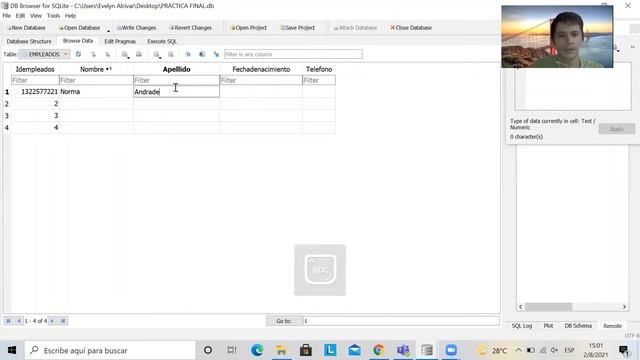Viewport: 640px width, 360px height.
Task: Click the Revert Changes toolbar icon
Action: click(x=191, y=28)
